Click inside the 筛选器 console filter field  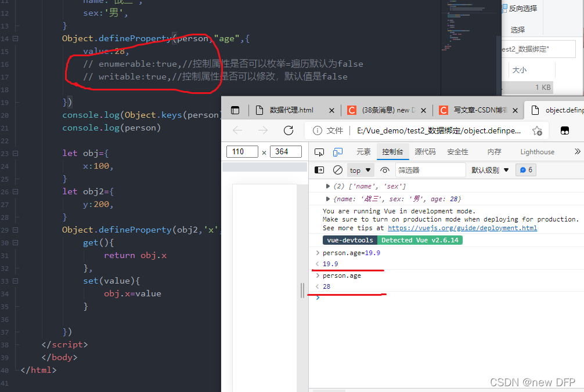(431, 169)
